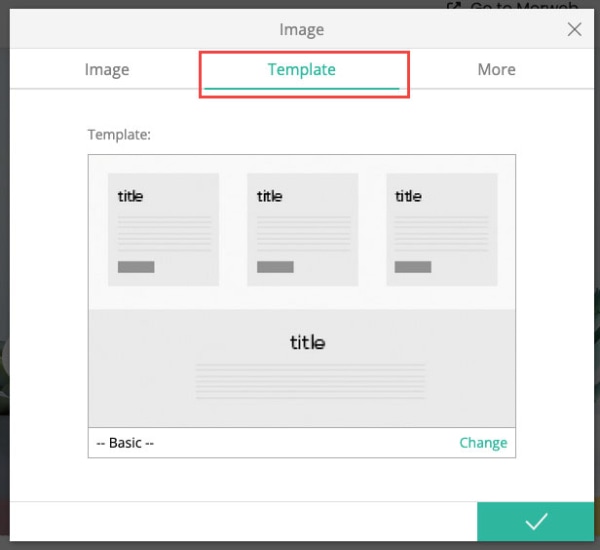This screenshot has width=600, height=550.
Task: Open the More tab
Action: tap(496, 69)
